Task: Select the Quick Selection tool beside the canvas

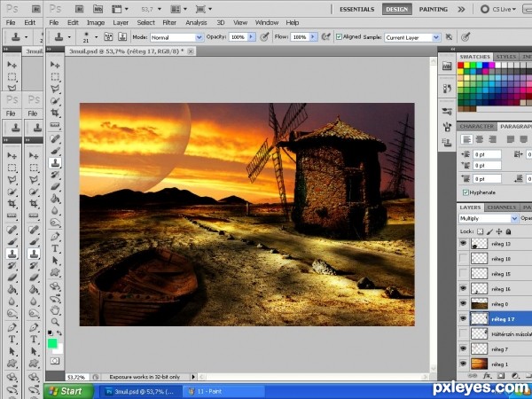Action: click(55, 100)
